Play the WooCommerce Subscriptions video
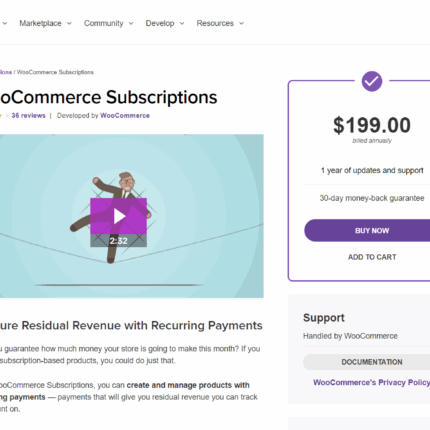Screen dimensions: 430x430 click(x=118, y=216)
